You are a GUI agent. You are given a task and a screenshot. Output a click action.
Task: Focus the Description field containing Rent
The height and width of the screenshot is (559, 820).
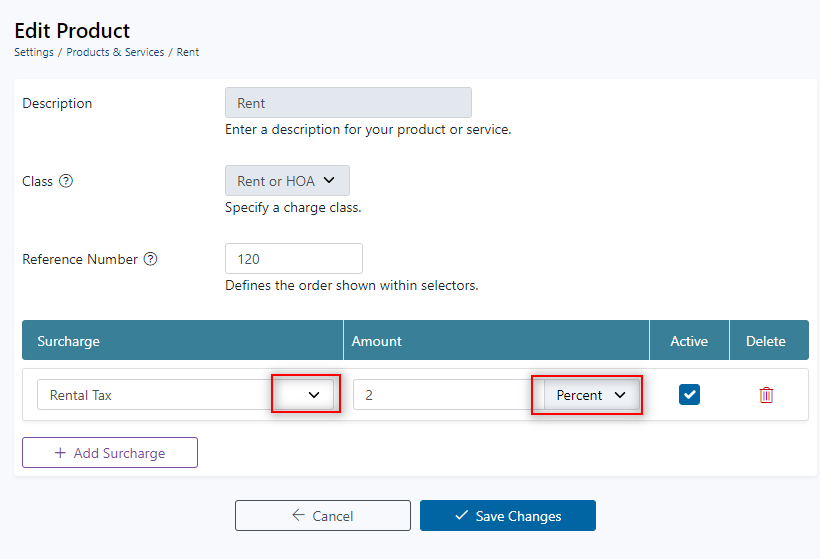pyautogui.click(x=348, y=103)
